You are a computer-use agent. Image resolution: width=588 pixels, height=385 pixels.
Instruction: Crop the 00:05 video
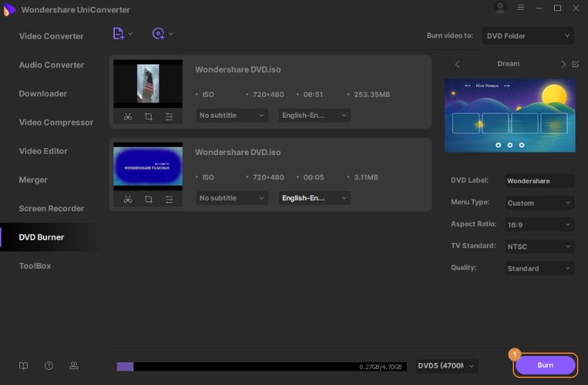[x=149, y=199]
